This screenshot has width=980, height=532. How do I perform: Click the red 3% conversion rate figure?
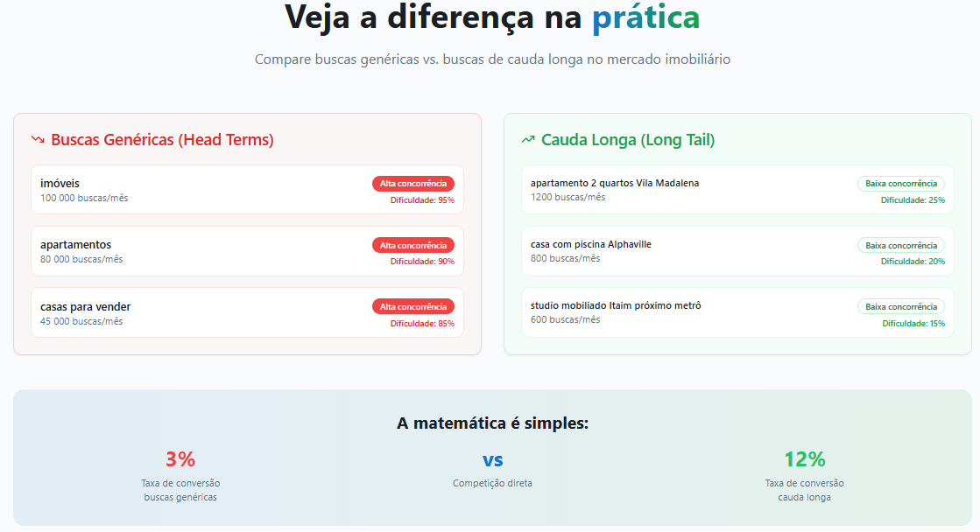pyautogui.click(x=180, y=459)
